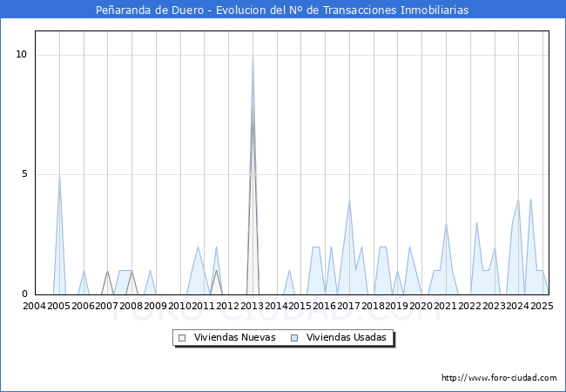The width and height of the screenshot is (566, 392).
Task: Click x-axis year 2017
Action: point(348,306)
